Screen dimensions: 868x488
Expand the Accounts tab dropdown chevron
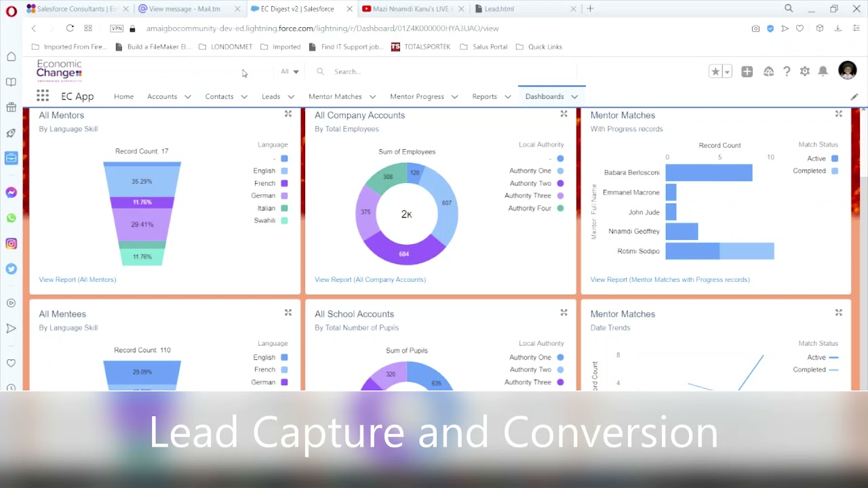pos(188,97)
